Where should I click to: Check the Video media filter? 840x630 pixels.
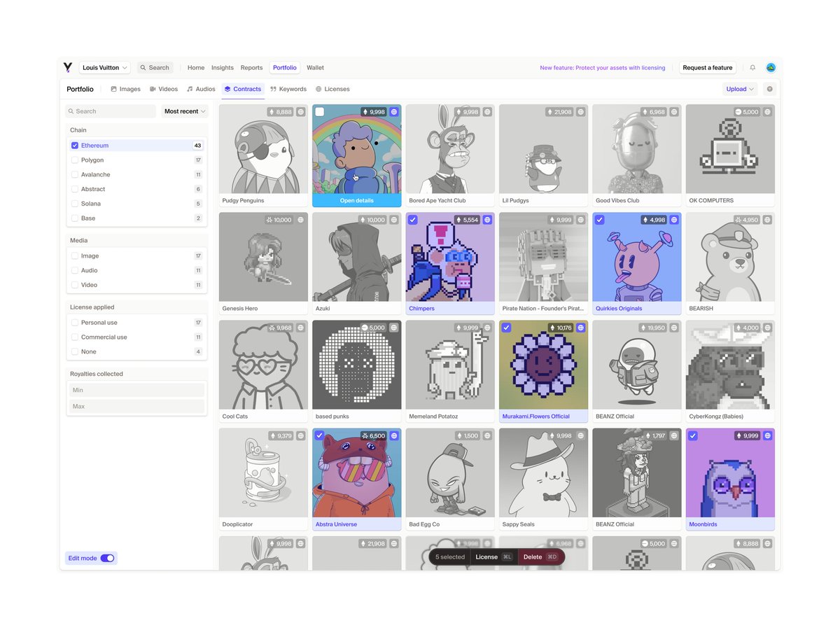pos(75,285)
